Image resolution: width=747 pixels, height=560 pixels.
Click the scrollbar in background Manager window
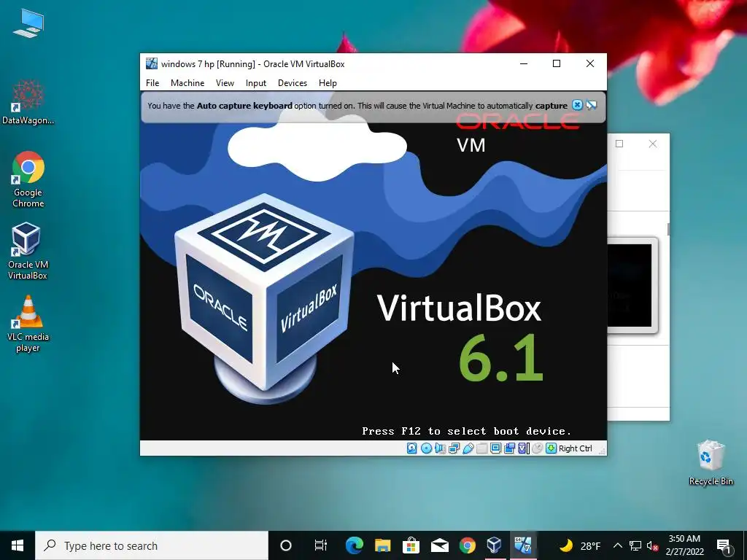pos(668,228)
